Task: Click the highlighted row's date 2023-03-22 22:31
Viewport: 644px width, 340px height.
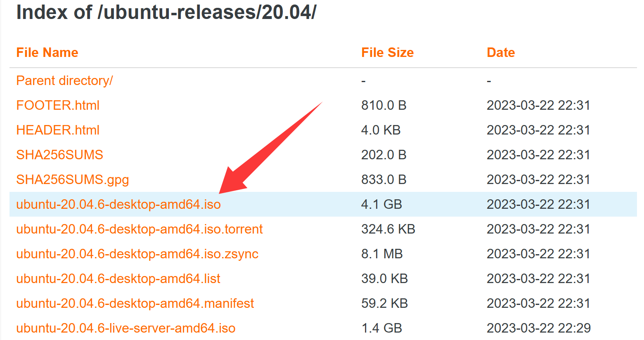Action: [538, 204]
